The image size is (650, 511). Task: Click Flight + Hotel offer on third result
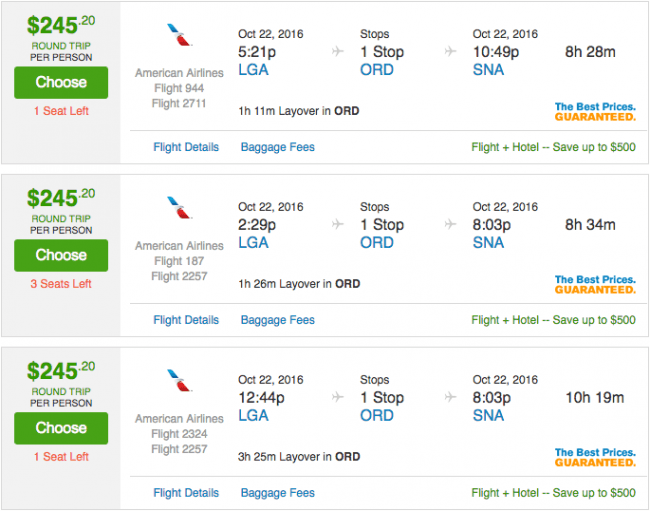[x=553, y=493]
